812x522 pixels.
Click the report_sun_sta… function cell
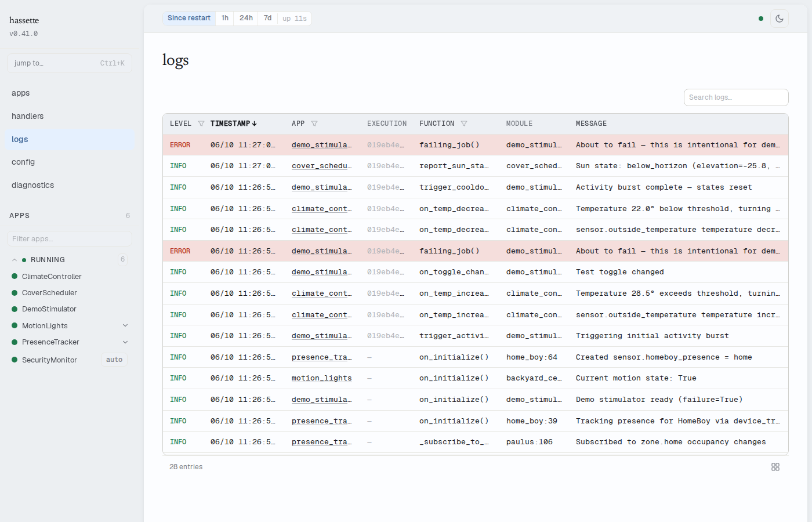(454, 166)
